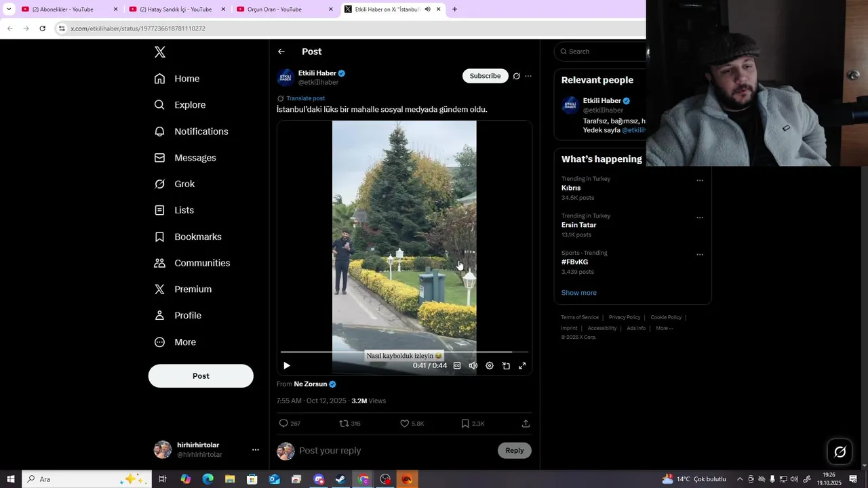
Task: Expand the More menu in the sidebar
Action: (x=175, y=342)
